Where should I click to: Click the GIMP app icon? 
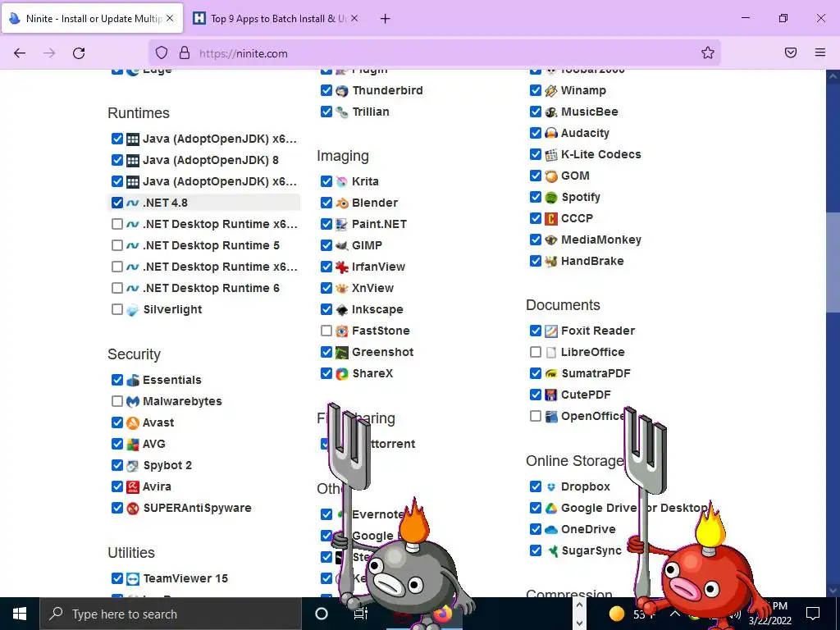tap(342, 245)
